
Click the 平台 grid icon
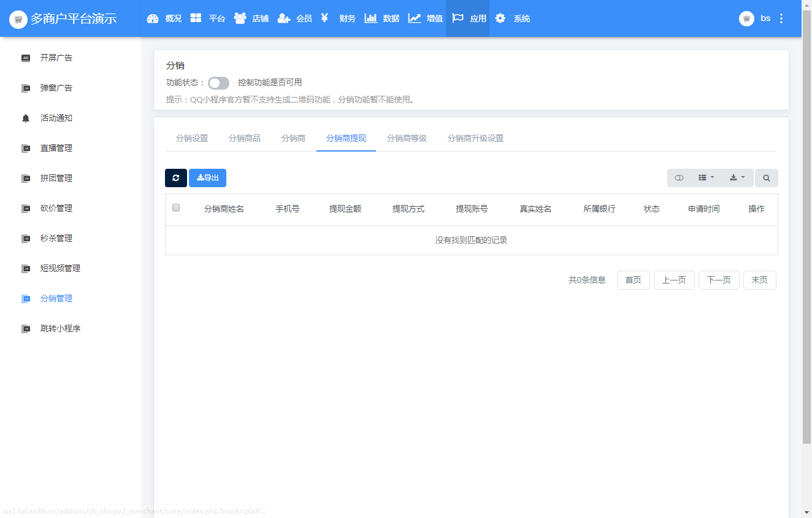point(196,18)
